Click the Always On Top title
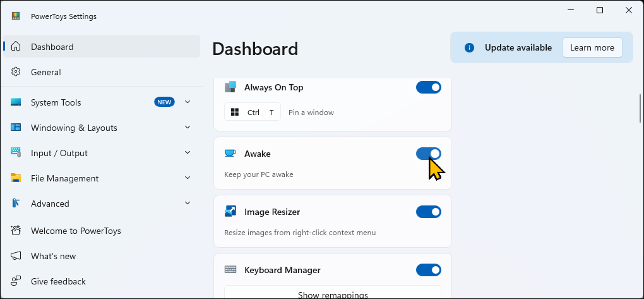The height and width of the screenshot is (299, 644). 273,87
